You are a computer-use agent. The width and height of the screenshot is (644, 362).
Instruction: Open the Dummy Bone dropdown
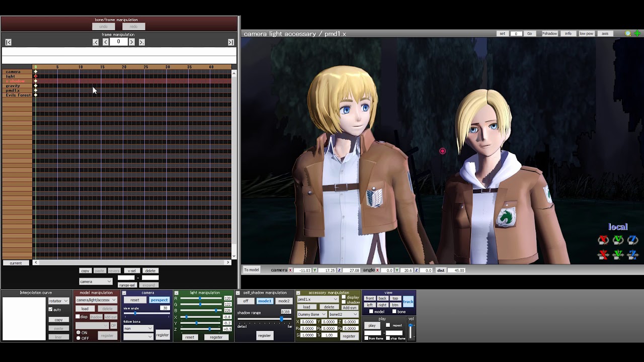point(311,315)
